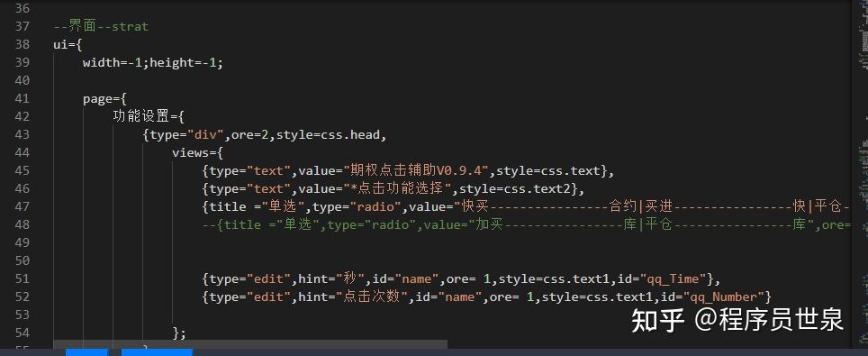Click inside "width=-1;height=-1;" line
This screenshot has width=868, height=356.
153,63
